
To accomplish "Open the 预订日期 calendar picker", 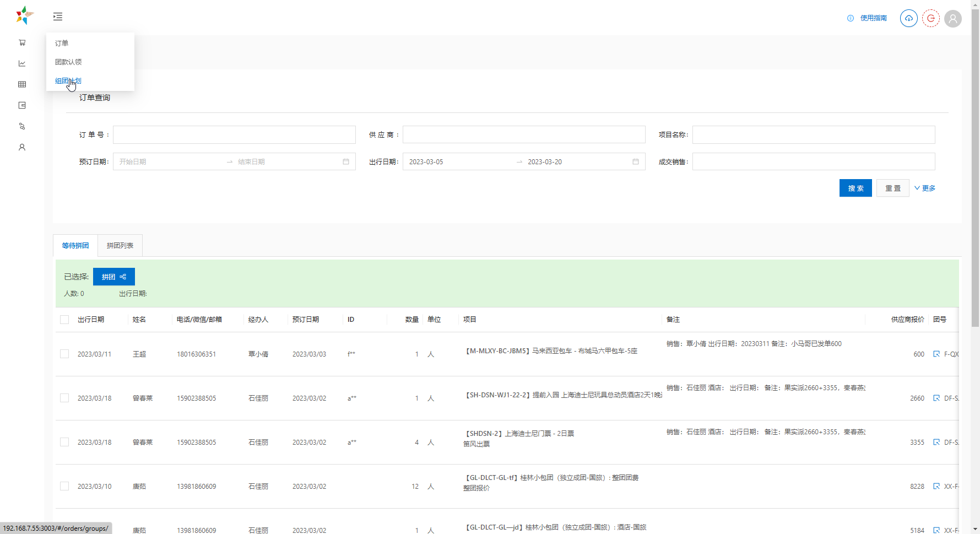I will click(x=345, y=161).
